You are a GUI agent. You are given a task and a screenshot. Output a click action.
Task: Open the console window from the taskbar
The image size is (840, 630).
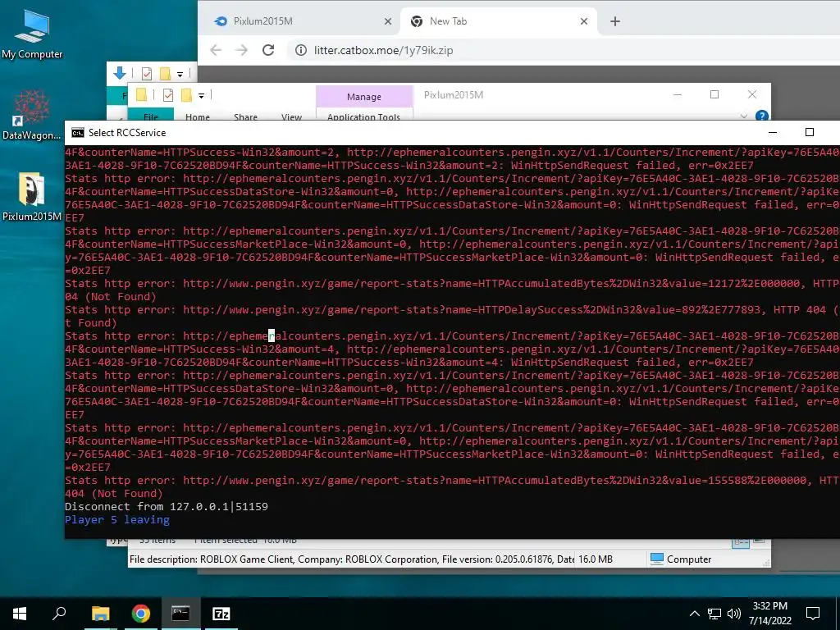pos(180,614)
